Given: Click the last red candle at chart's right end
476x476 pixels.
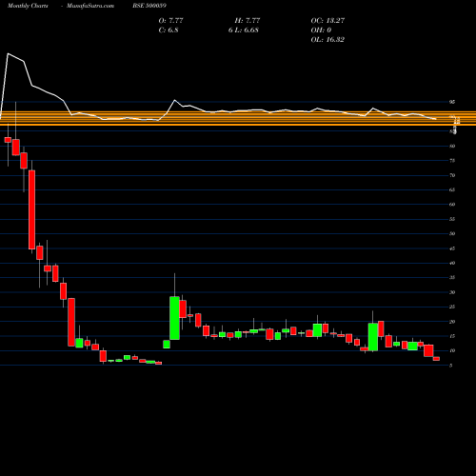Looking at the screenshot, I should pyautogui.click(x=436, y=359).
